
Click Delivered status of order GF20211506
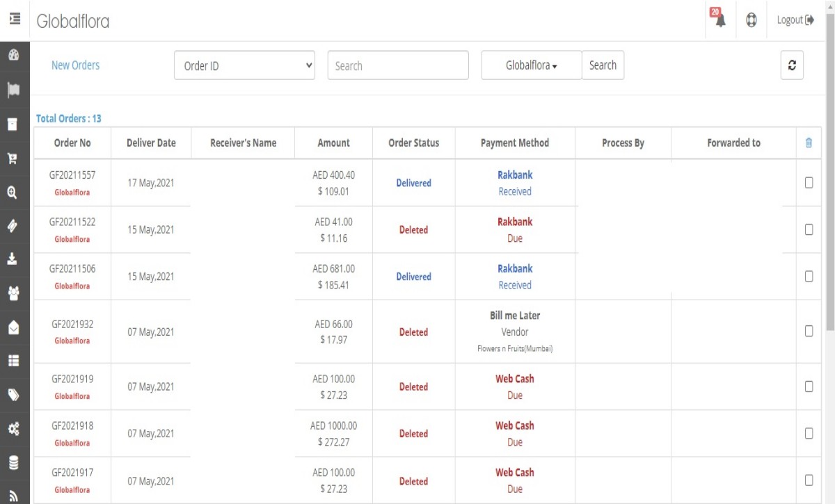click(414, 276)
